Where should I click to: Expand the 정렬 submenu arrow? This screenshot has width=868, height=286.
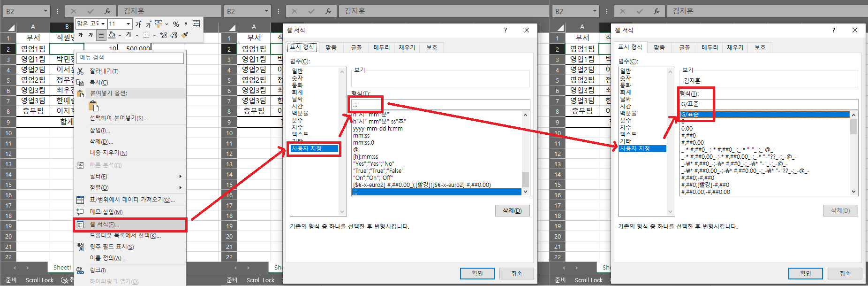180,188
